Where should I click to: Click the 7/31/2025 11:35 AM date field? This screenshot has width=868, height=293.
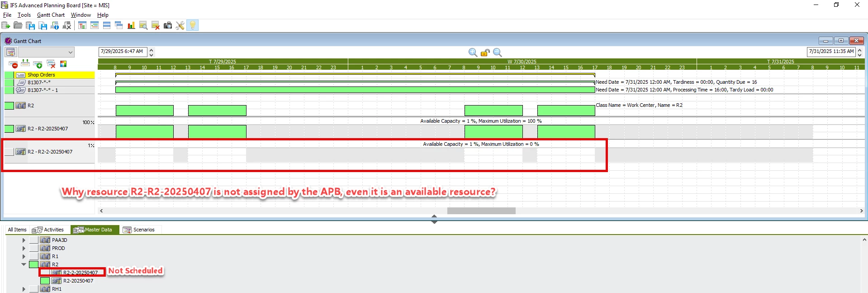(831, 52)
